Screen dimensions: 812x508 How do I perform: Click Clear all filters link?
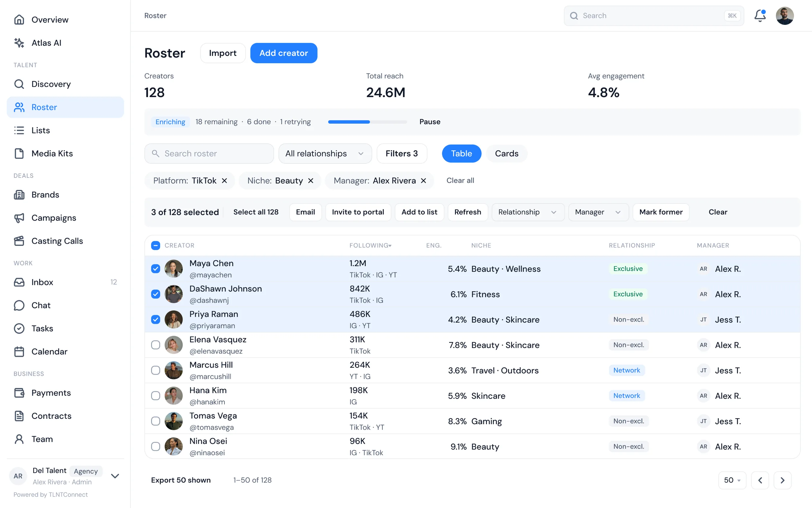460,181
